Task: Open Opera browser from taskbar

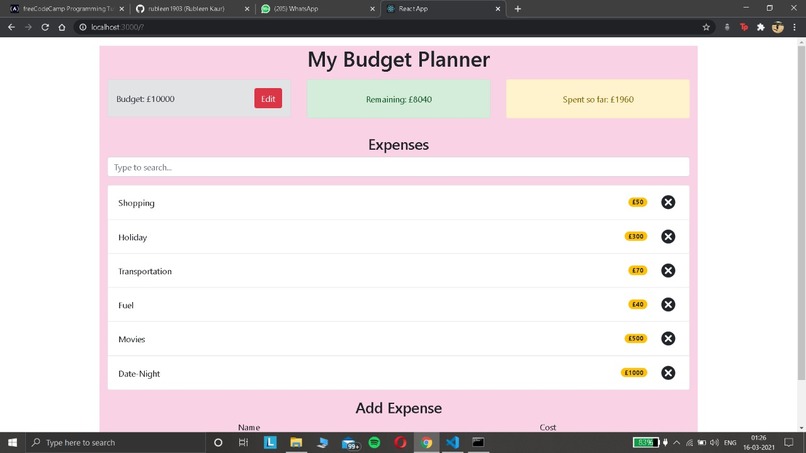Action: coord(400,442)
